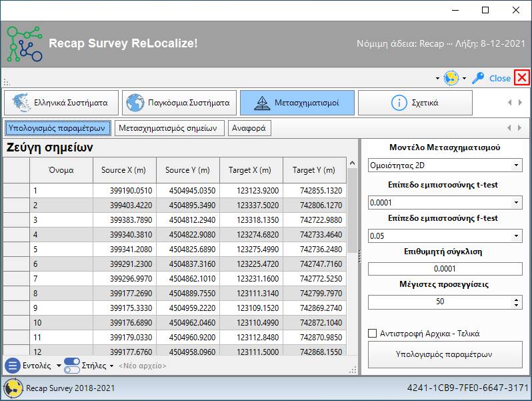
Task: Click the blue key license icon
Action: (x=478, y=78)
